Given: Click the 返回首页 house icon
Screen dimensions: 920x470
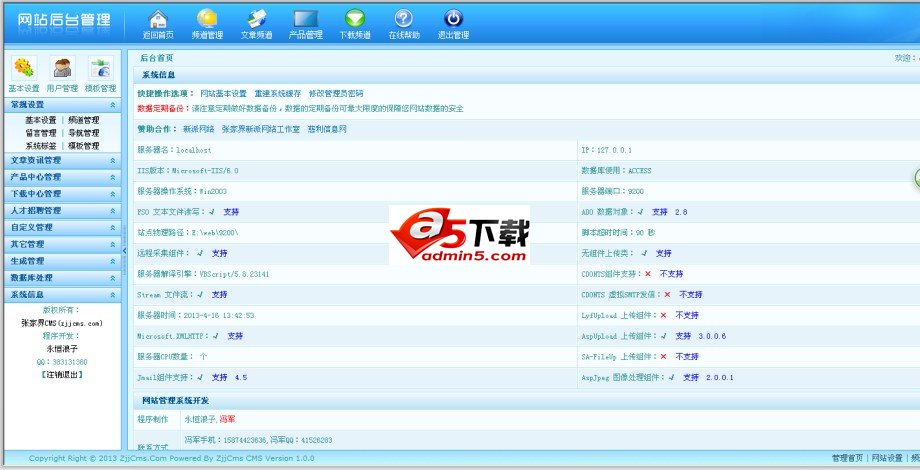Looking at the screenshot, I should pyautogui.click(x=158, y=19).
